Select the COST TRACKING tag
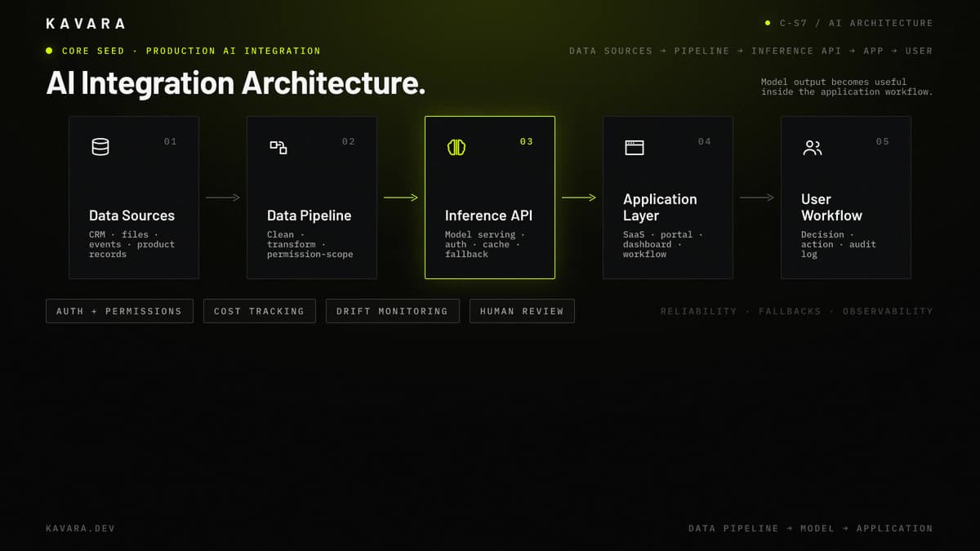The height and width of the screenshot is (551, 980). click(259, 311)
